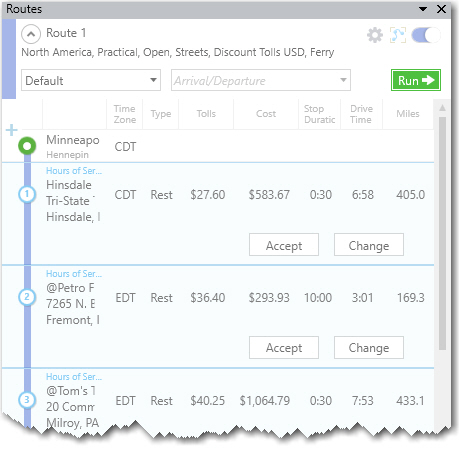The image size is (459, 451).
Task: Click the Tolls column header
Action: [206, 114]
